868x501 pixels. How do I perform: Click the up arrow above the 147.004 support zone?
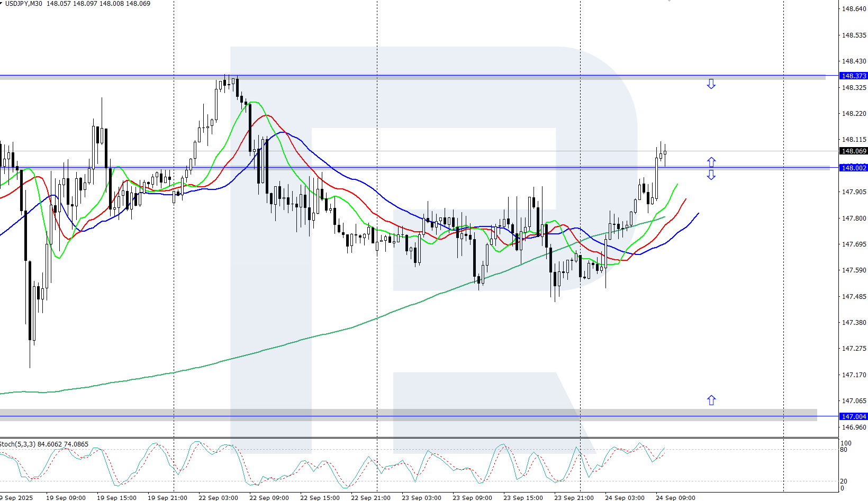pyautogui.click(x=711, y=400)
